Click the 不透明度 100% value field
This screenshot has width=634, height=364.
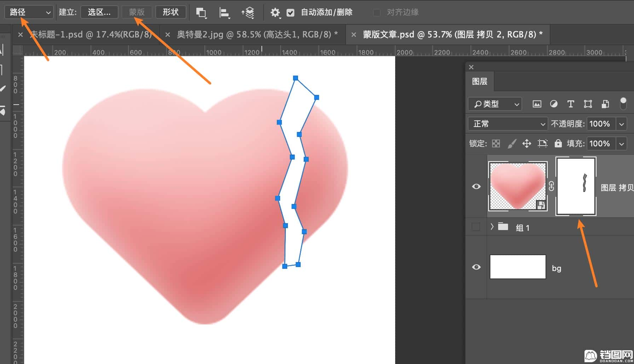tap(601, 124)
